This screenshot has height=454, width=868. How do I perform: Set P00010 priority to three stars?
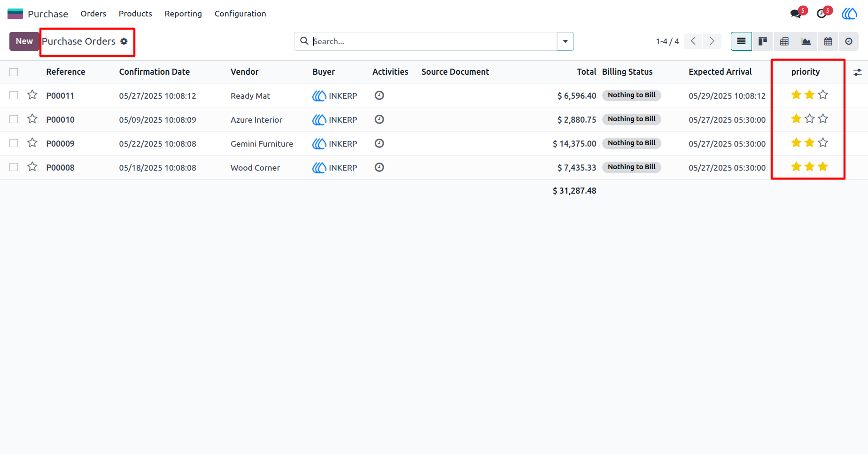(823, 119)
